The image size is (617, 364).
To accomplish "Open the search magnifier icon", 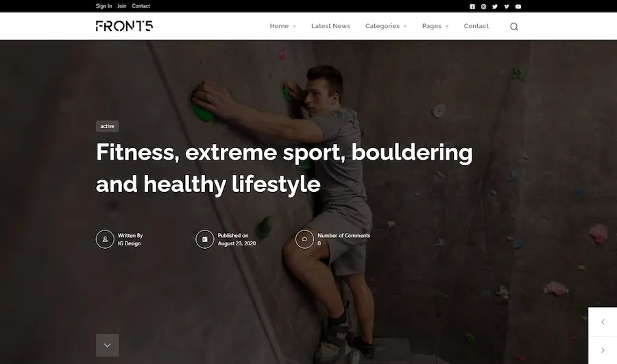I will pyautogui.click(x=514, y=26).
